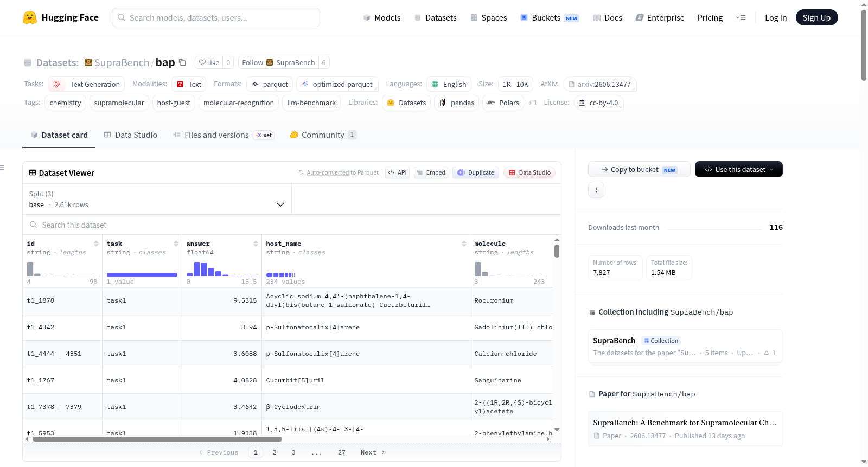Go to Datasets in top navigation
The height and width of the screenshot is (467, 868).
tap(435, 17)
